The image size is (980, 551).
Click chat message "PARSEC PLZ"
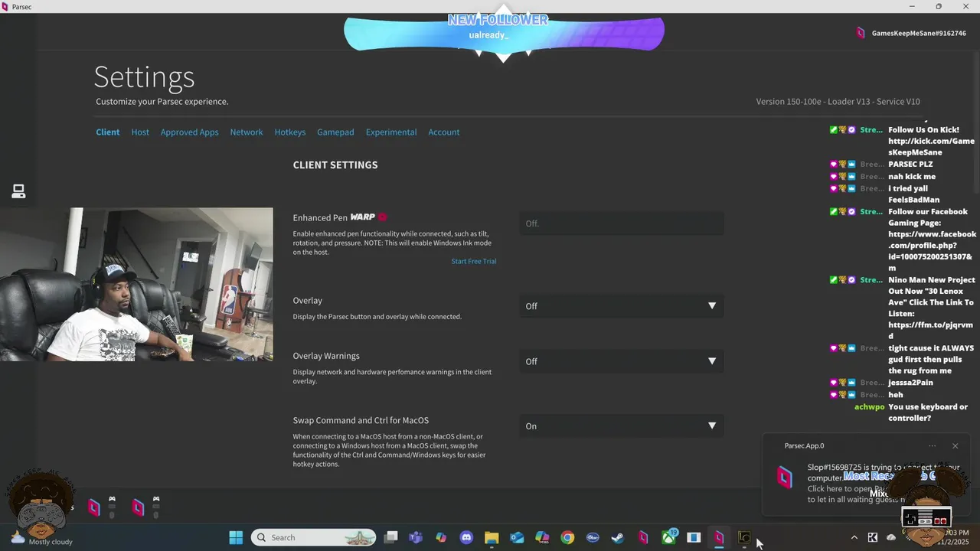click(x=910, y=165)
